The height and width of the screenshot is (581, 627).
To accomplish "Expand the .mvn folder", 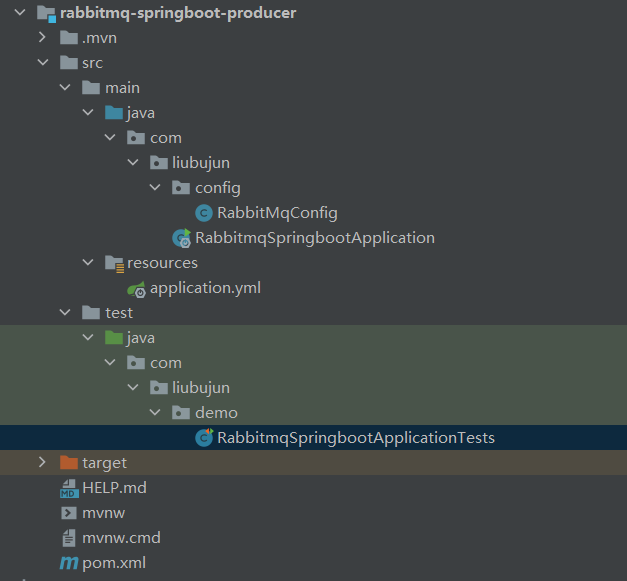I will tap(42, 38).
